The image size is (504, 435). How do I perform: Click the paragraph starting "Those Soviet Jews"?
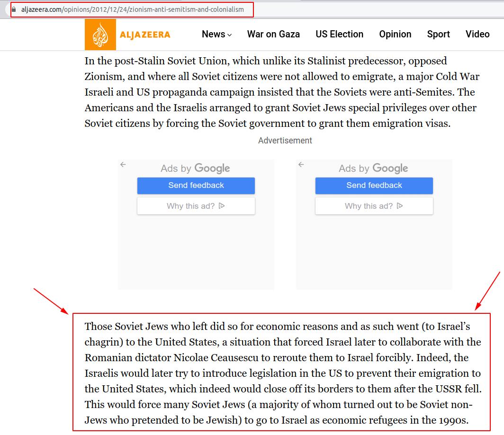283,373
